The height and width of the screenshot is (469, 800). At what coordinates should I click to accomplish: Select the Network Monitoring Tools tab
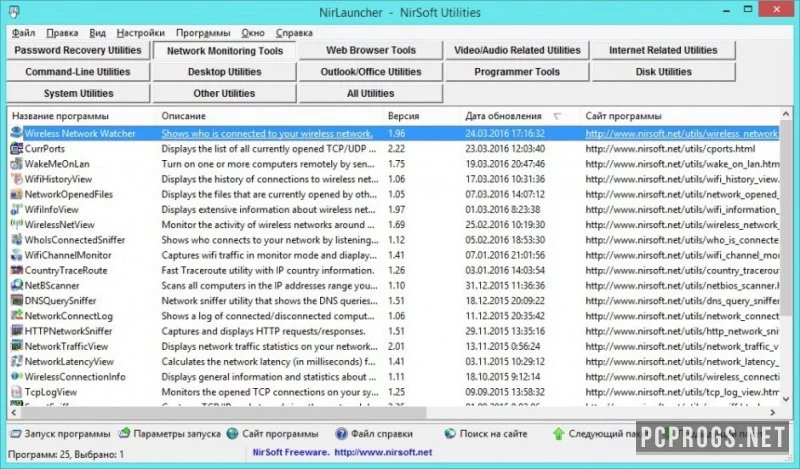224,51
